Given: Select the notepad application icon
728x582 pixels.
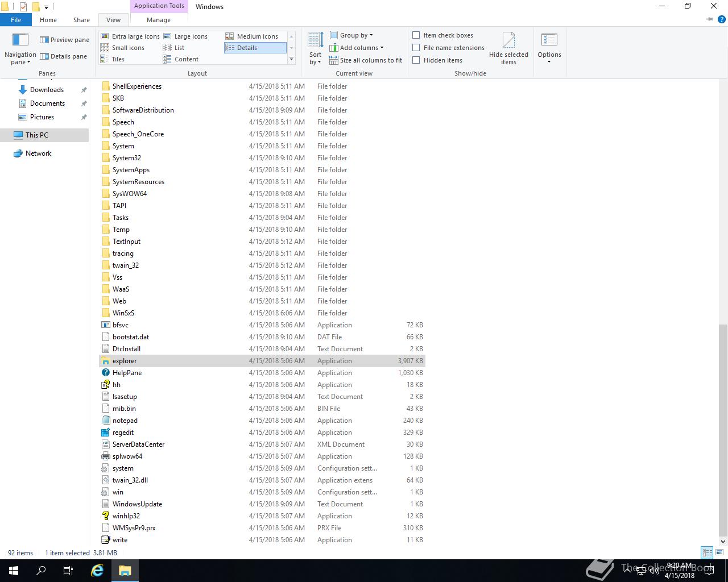Looking at the screenshot, I should (105, 421).
